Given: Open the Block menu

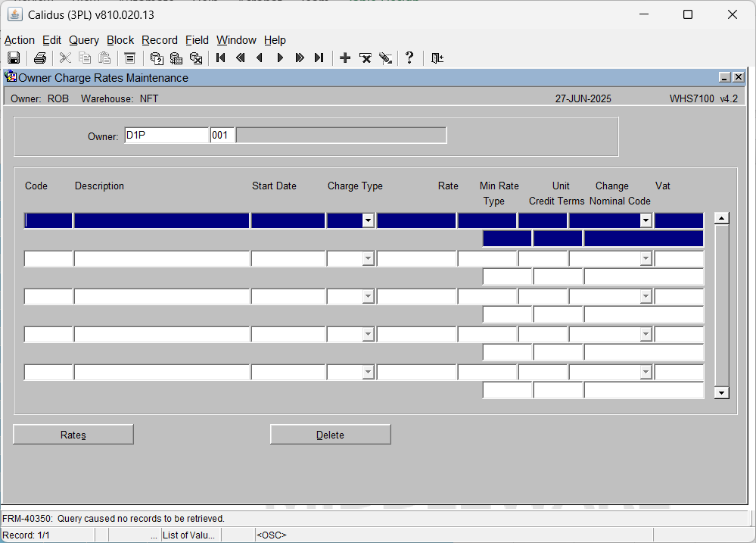Looking at the screenshot, I should coord(120,40).
